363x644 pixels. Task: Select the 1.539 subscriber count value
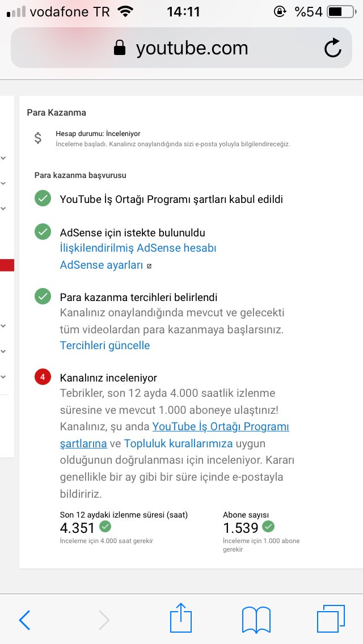point(240,528)
